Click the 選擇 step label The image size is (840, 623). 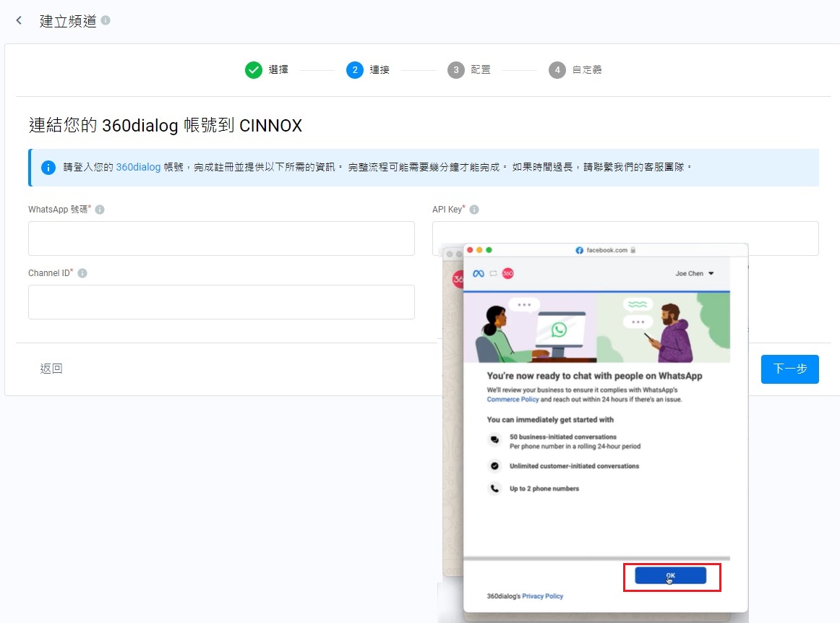pos(278,69)
